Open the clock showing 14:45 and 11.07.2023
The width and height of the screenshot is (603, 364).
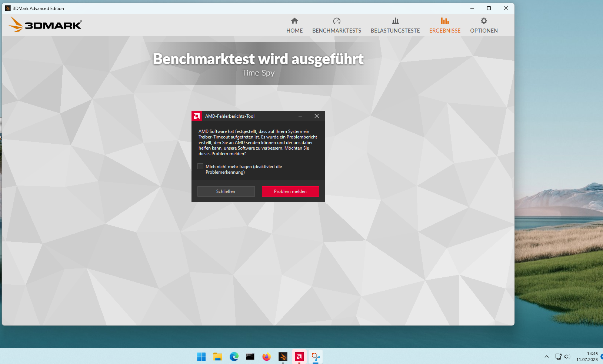click(587, 357)
